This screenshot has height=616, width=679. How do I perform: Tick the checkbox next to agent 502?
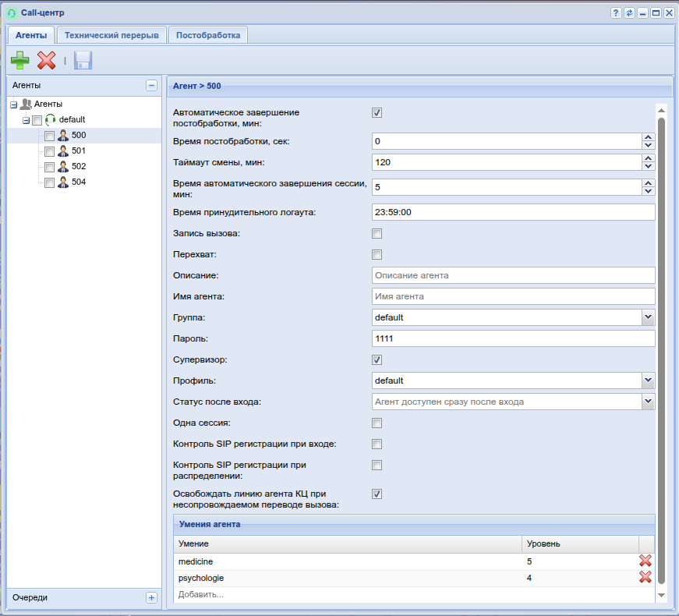[49, 167]
